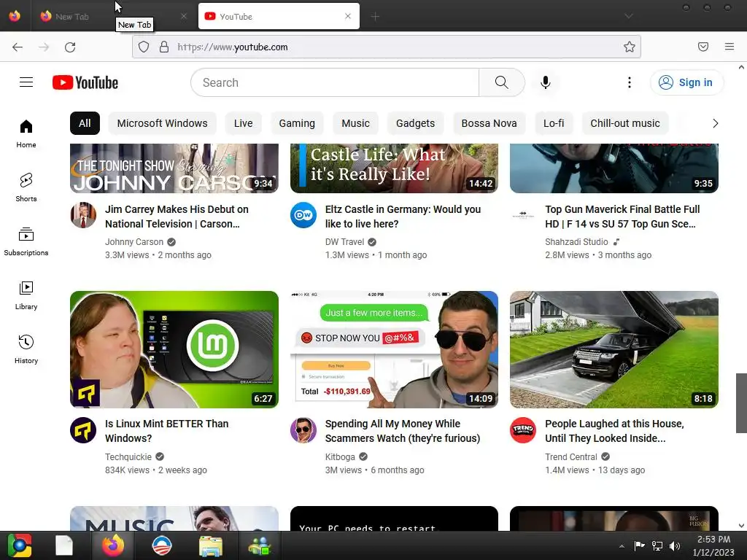Open Save to Pocket icon

pos(703,47)
